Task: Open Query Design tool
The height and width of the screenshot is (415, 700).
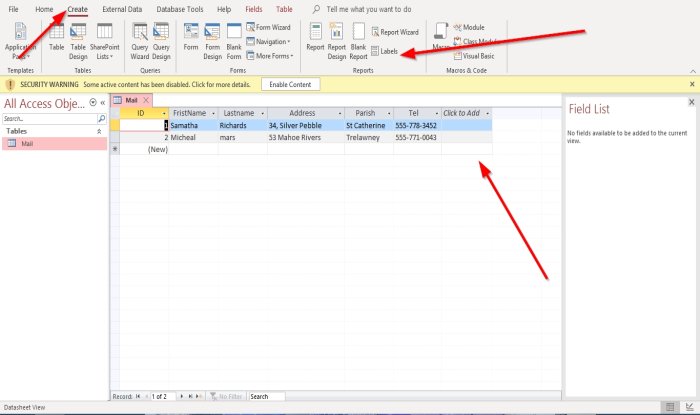Action: [x=161, y=42]
